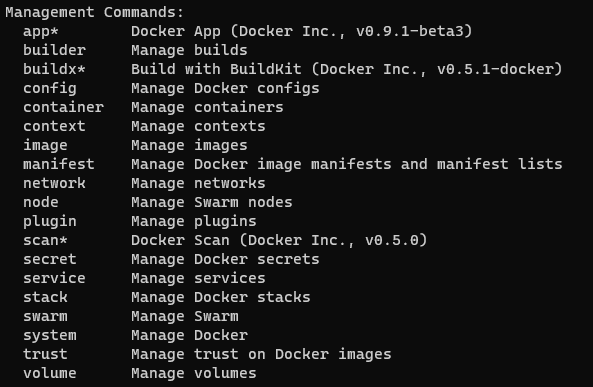
Task: Click the 'manifest' command entry
Action: click(59, 164)
